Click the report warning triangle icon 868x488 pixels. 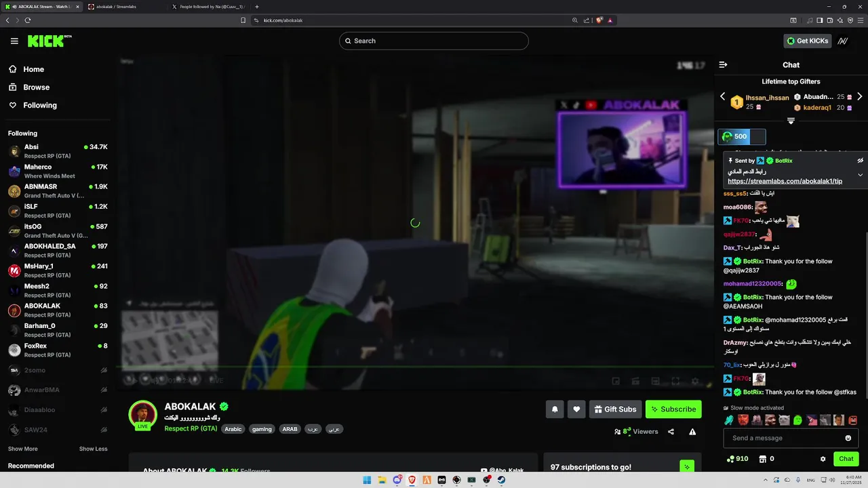692,432
